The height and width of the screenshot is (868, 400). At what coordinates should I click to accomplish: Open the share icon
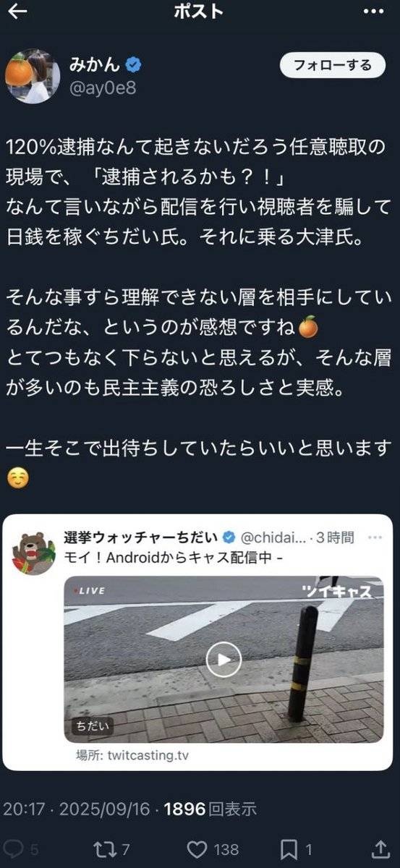pyautogui.click(x=381, y=848)
